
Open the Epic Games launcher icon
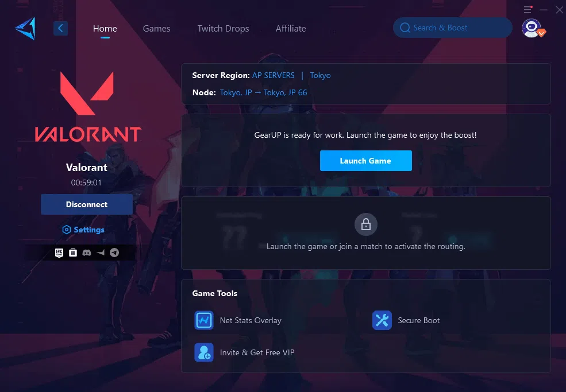59,253
